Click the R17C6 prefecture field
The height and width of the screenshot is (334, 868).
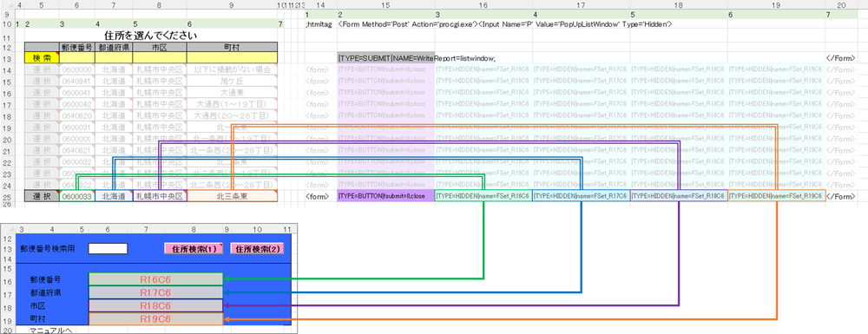pyautogui.click(x=155, y=292)
